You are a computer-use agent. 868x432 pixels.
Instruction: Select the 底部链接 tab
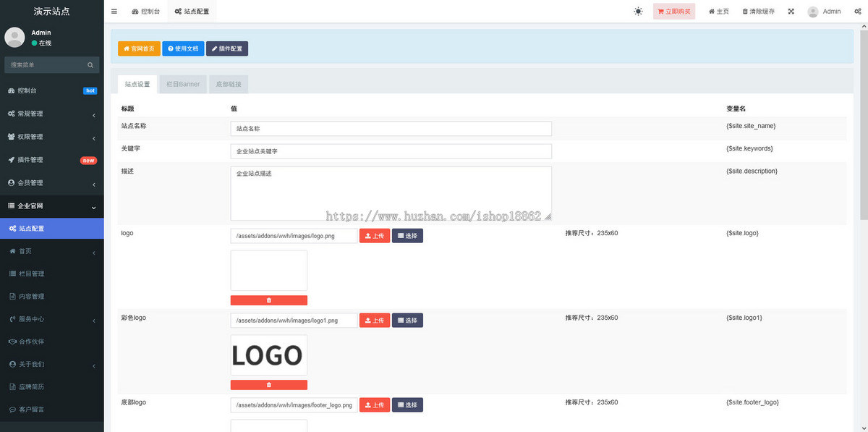[x=229, y=84]
